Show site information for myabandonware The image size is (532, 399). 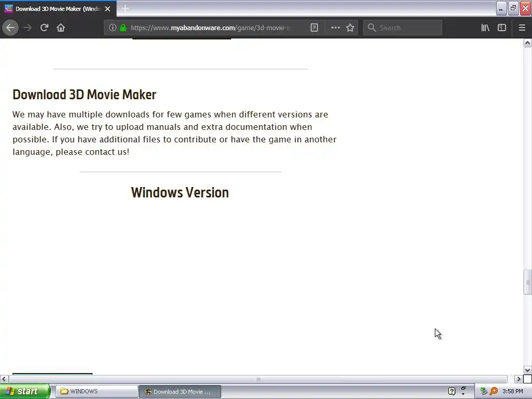(113, 28)
